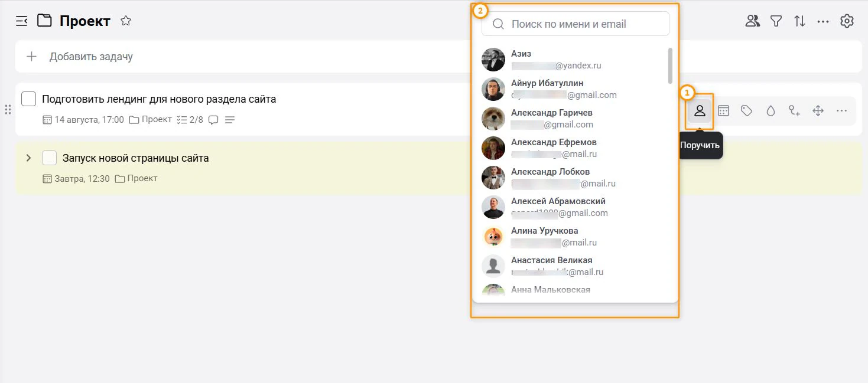Expand the Запуск новой страницы сайта task
The width and height of the screenshot is (868, 383).
(x=28, y=158)
